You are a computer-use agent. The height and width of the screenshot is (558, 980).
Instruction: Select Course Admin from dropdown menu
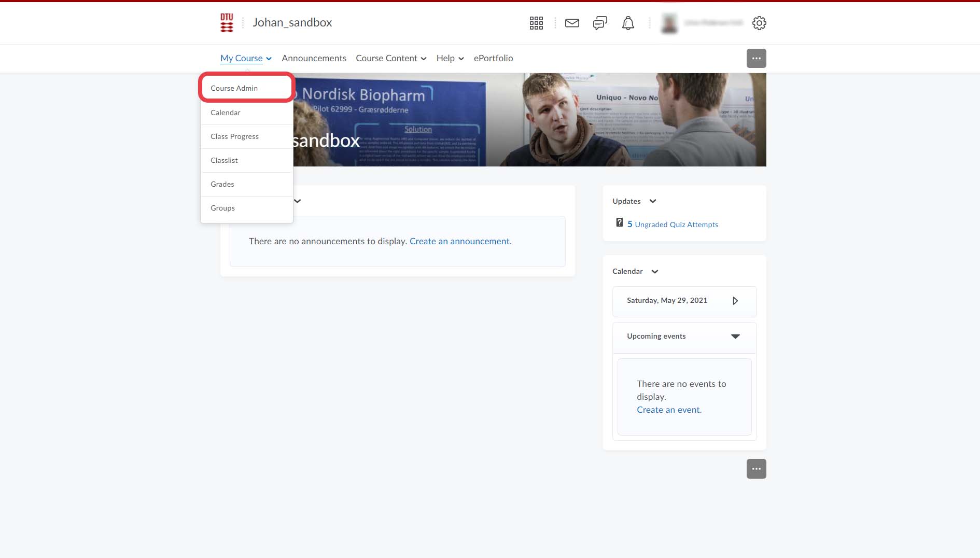(x=234, y=88)
